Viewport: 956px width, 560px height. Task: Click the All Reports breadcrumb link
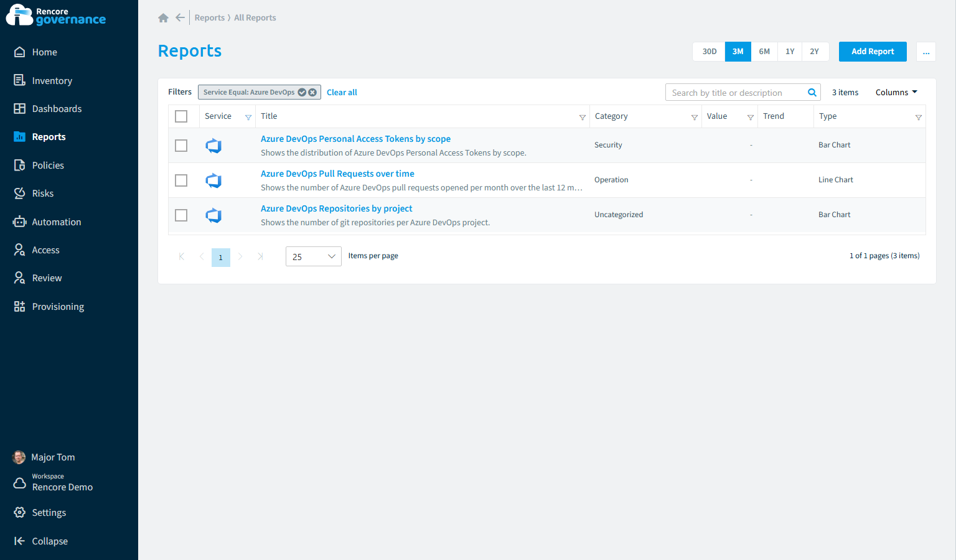point(255,17)
